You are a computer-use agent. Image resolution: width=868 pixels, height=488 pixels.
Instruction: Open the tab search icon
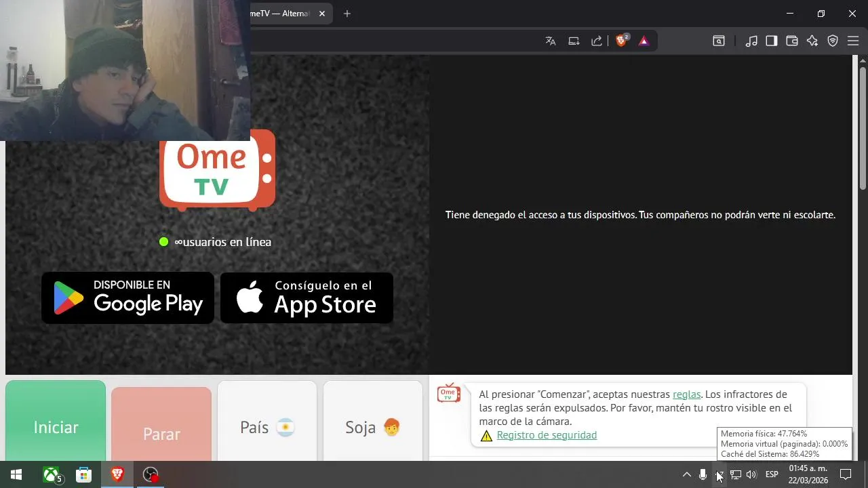(718, 41)
